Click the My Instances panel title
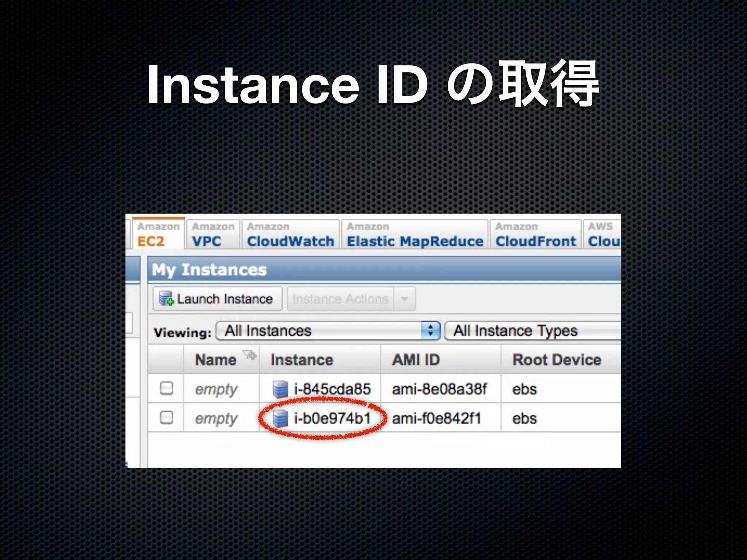Screen dimensions: 747x560 pos(209,270)
